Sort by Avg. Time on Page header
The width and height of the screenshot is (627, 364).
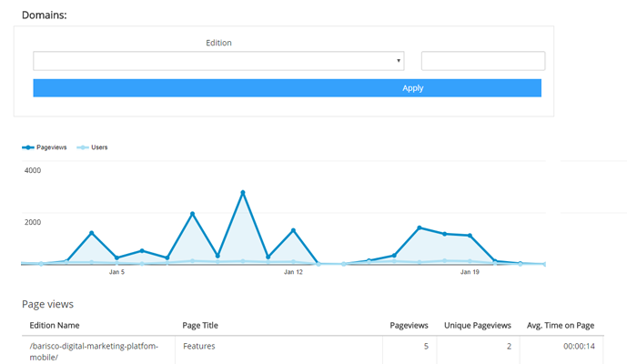point(561,325)
